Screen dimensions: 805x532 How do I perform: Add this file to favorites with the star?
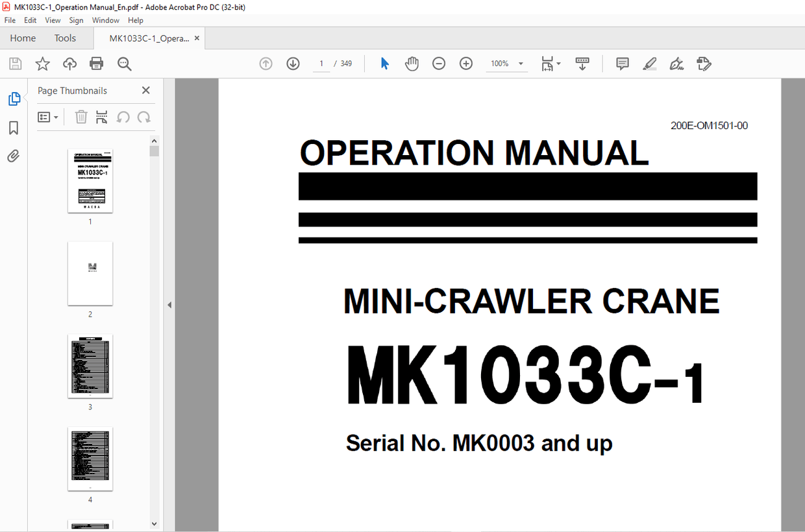coord(42,63)
